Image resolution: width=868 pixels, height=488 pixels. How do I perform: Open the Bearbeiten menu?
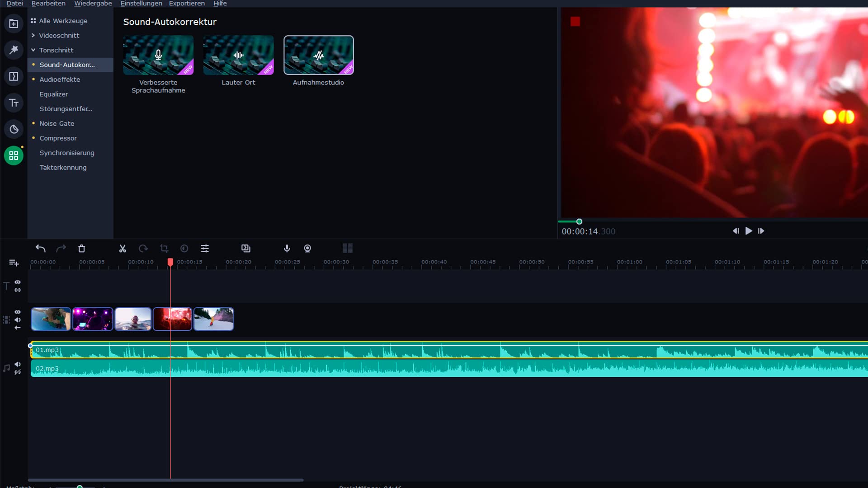[x=48, y=3]
